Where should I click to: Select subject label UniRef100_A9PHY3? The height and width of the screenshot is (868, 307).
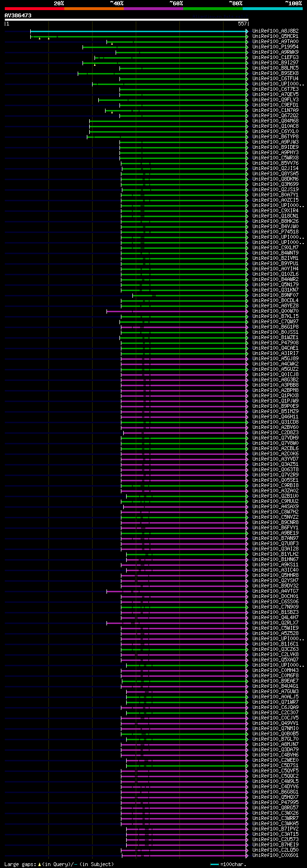[x=275, y=153]
